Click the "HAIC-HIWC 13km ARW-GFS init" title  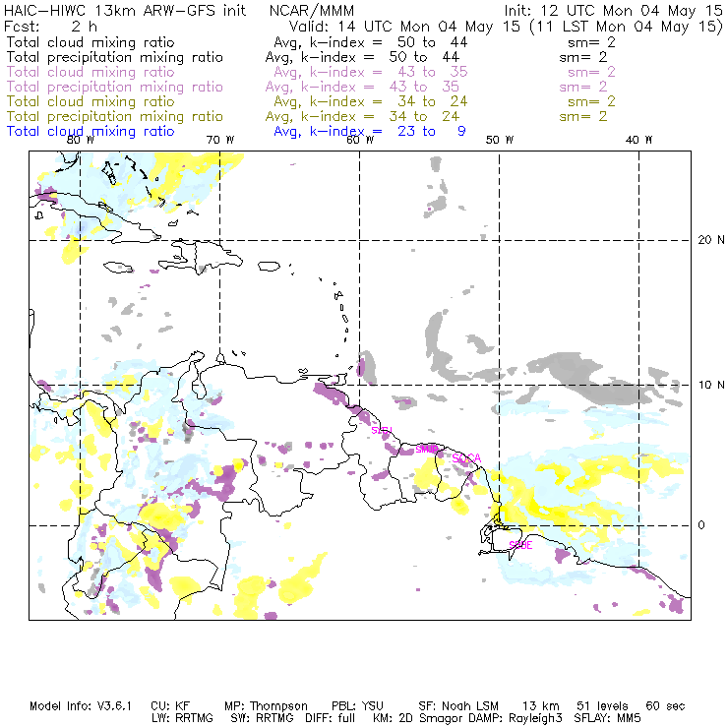point(125,11)
